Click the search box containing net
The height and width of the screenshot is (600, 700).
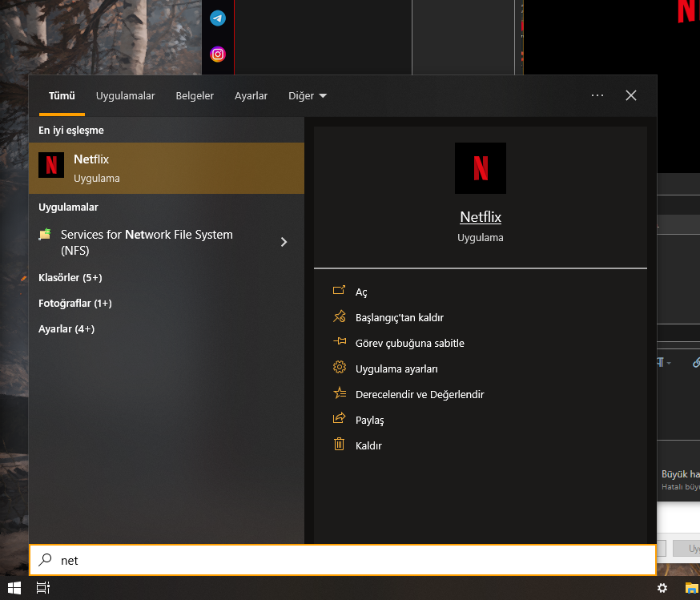tap(343, 560)
